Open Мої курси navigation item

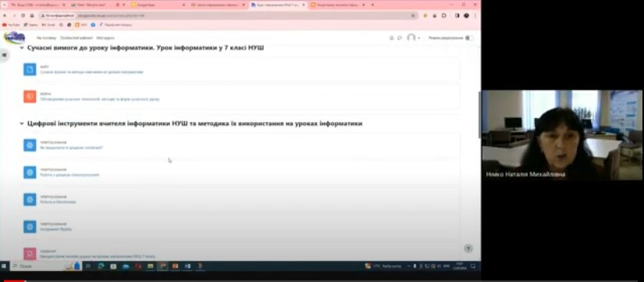tap(105, 37)
